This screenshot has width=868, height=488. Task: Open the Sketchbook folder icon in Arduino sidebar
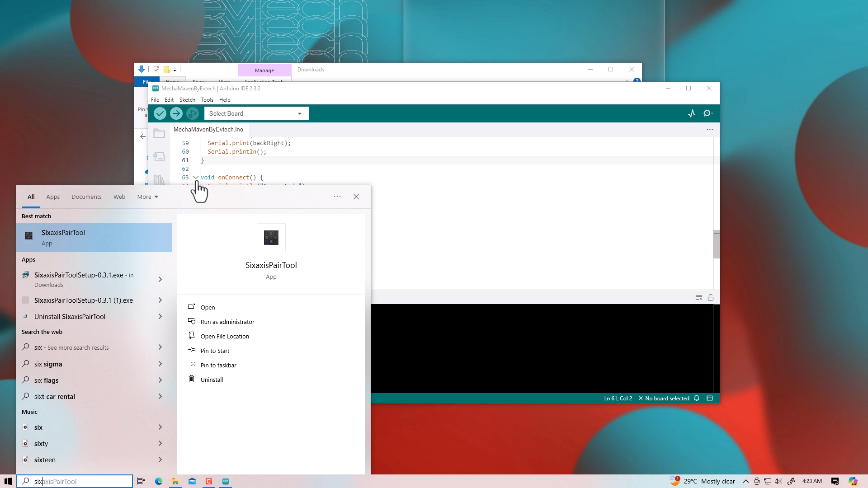[159, 133]
